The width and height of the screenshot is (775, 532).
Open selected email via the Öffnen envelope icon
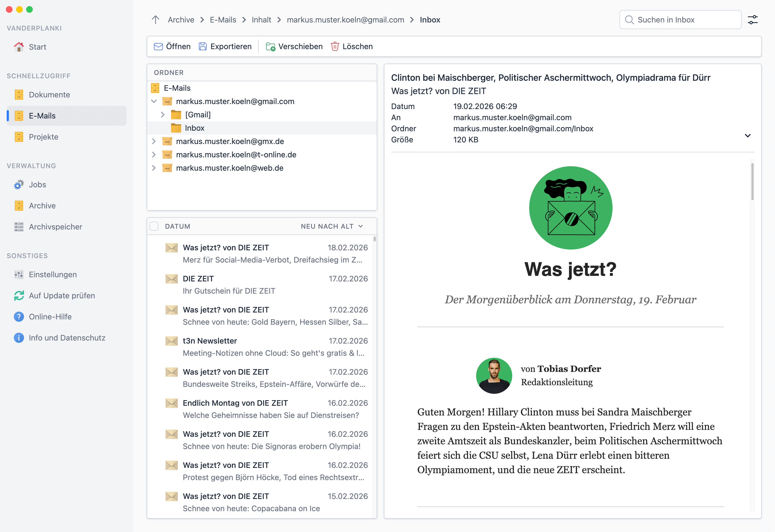(158, 46)
